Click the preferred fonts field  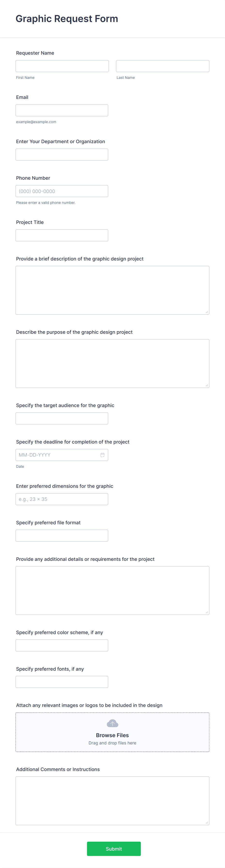[x=62, y=682]
